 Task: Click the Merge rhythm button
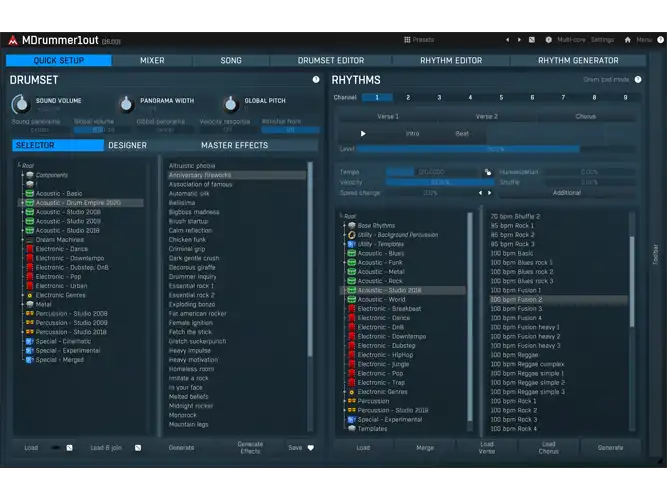click(x=425, y=448)
